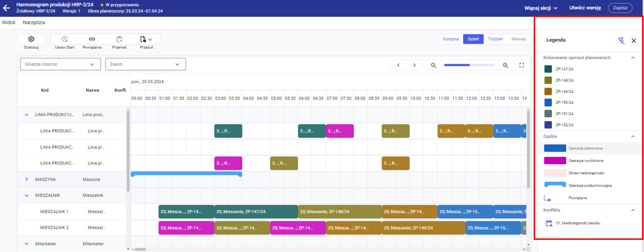Expand the MASZYNA row
Image resolution: width=644 pixels, height=252 pixels.
(x=27, y=180)
